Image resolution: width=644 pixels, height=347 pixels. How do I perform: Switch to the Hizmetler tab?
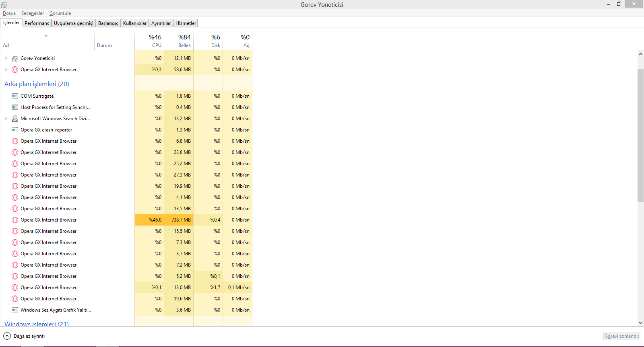(186, 23)
